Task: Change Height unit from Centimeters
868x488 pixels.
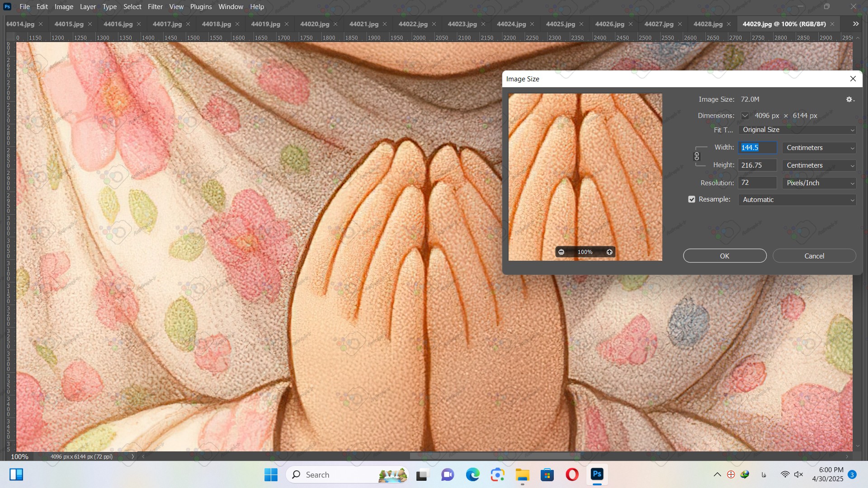Action: [x=819, y=165]
